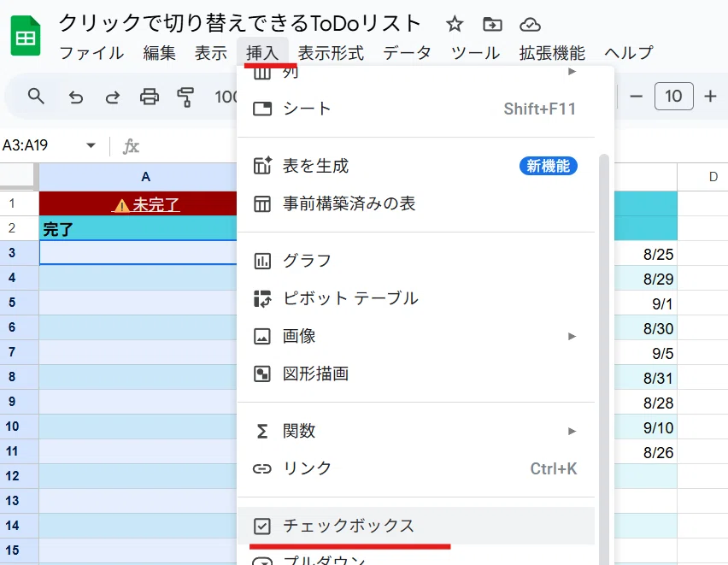728x565 pixels.
Task: Click the シート menu item icon
Action: (261, 109)
